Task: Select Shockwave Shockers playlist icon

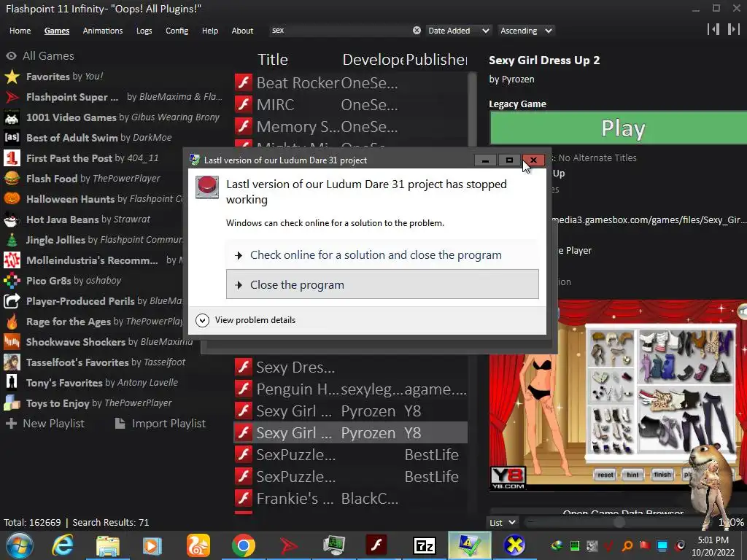Action: pyautogui.click(x=12, y=342)
